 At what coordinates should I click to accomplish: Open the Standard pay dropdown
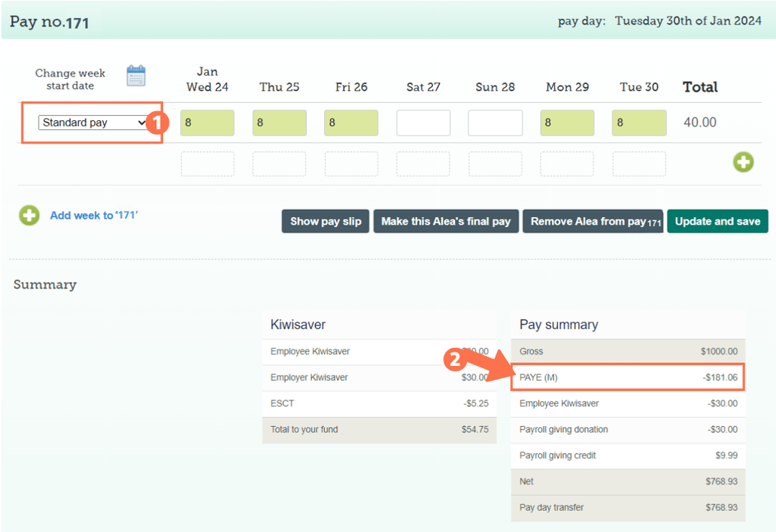click(x=91, y=122)
